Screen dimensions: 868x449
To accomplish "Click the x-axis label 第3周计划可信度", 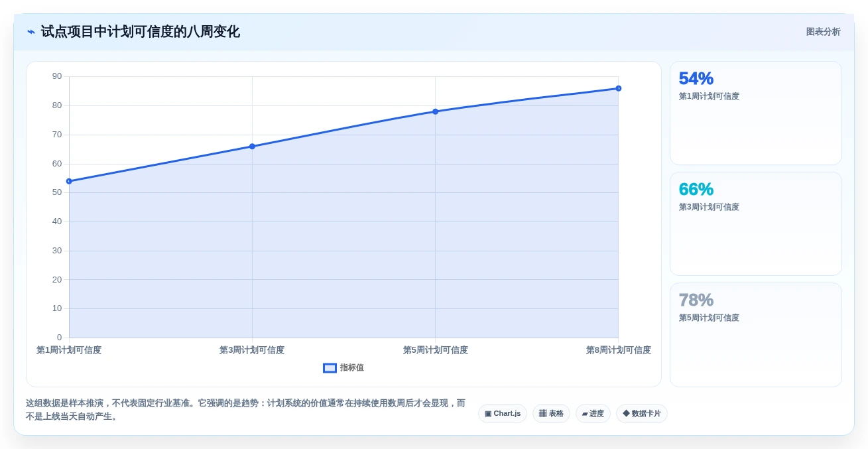I will 252,350.
